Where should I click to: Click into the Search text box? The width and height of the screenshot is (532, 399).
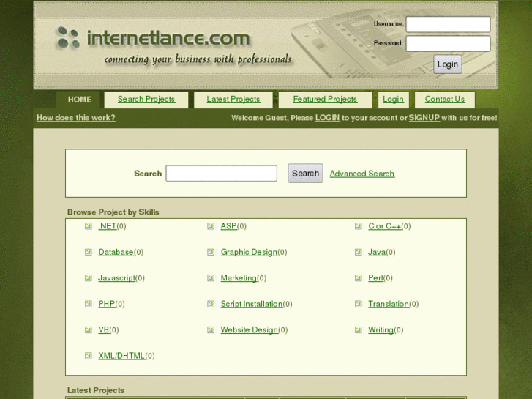point(221,174)
